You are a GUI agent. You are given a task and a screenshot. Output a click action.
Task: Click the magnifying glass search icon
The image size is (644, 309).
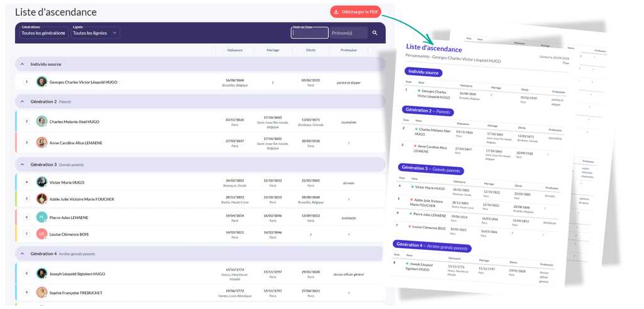(375, 33)
